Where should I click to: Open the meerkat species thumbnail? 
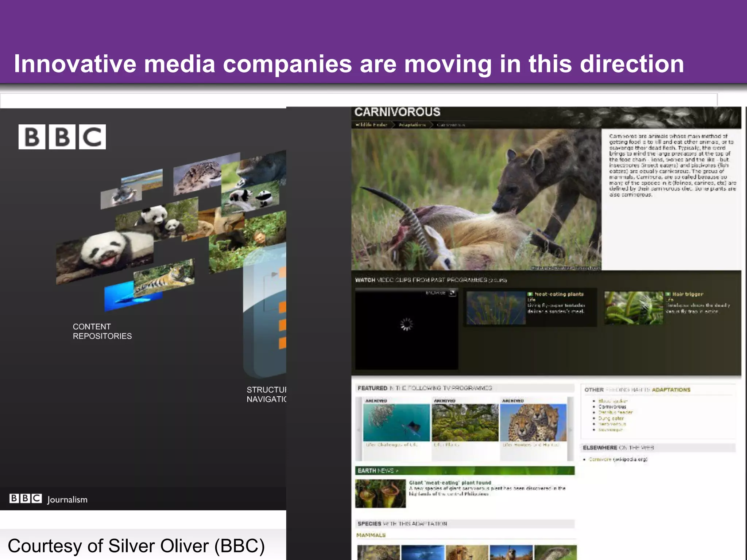[x=511, y=552]
